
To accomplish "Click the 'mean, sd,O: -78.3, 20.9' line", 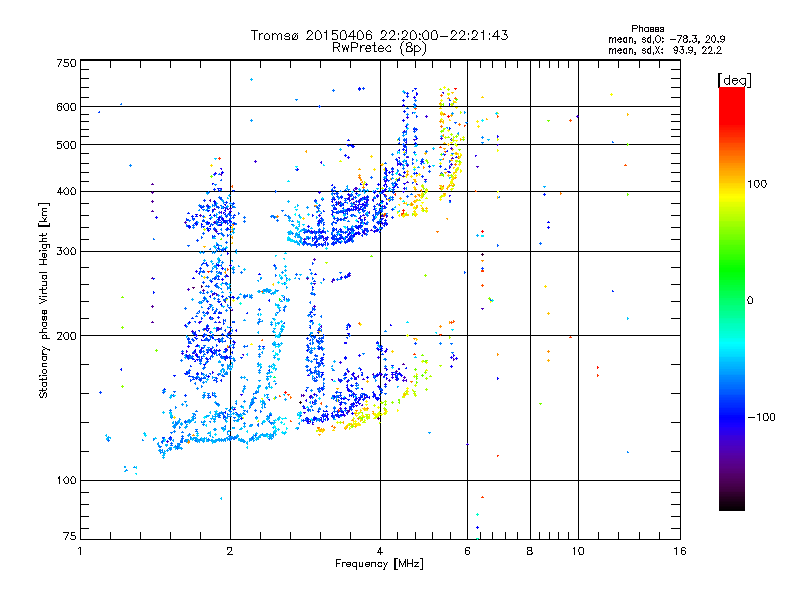I will (666, 39).
